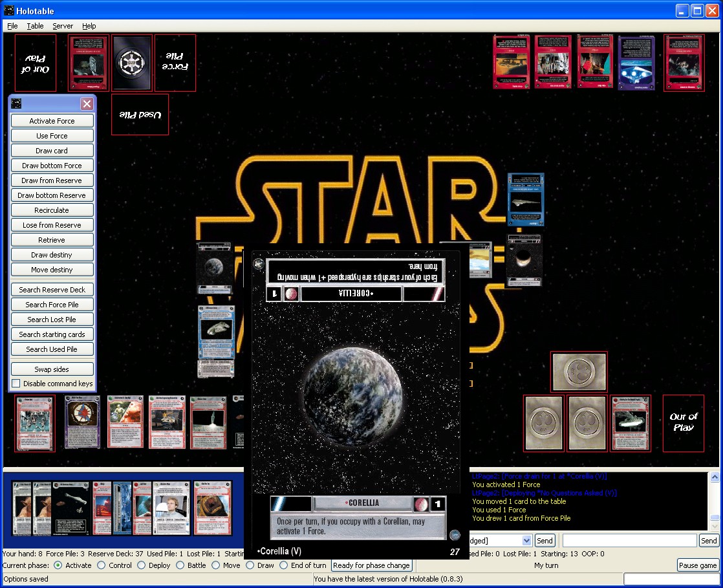Click the Move destiny button

coord(52,270)
